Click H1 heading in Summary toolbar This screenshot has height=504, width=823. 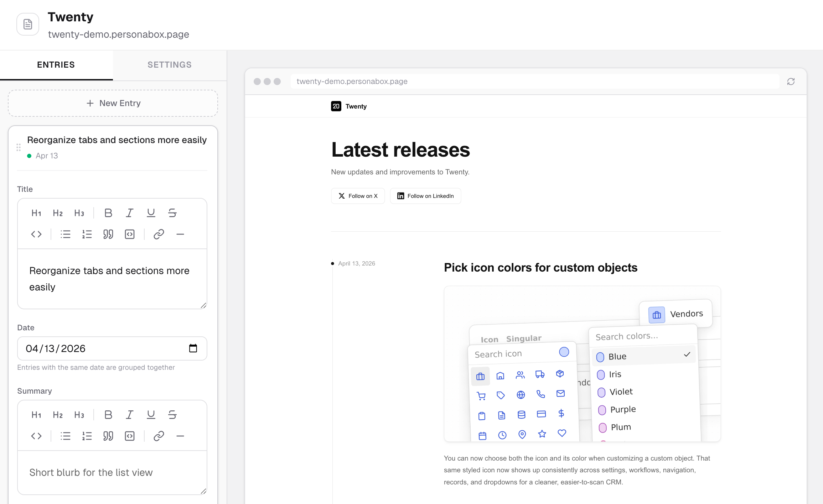click(36, 415)
